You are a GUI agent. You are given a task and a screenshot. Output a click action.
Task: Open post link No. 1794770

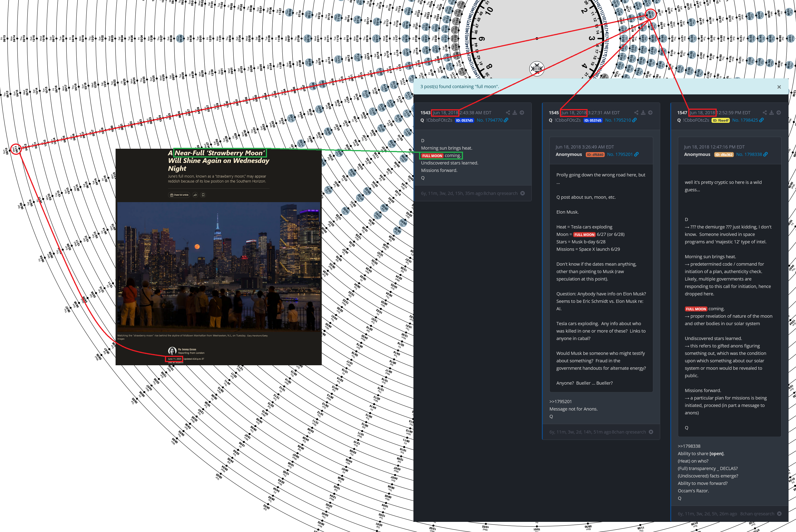point(490,120)
